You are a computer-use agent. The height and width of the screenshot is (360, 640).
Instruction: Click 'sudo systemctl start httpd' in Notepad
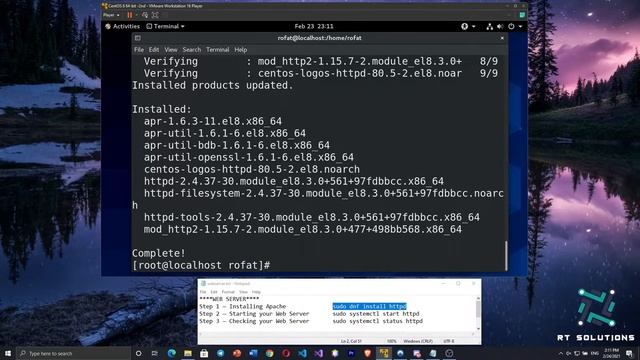[376, 313]
